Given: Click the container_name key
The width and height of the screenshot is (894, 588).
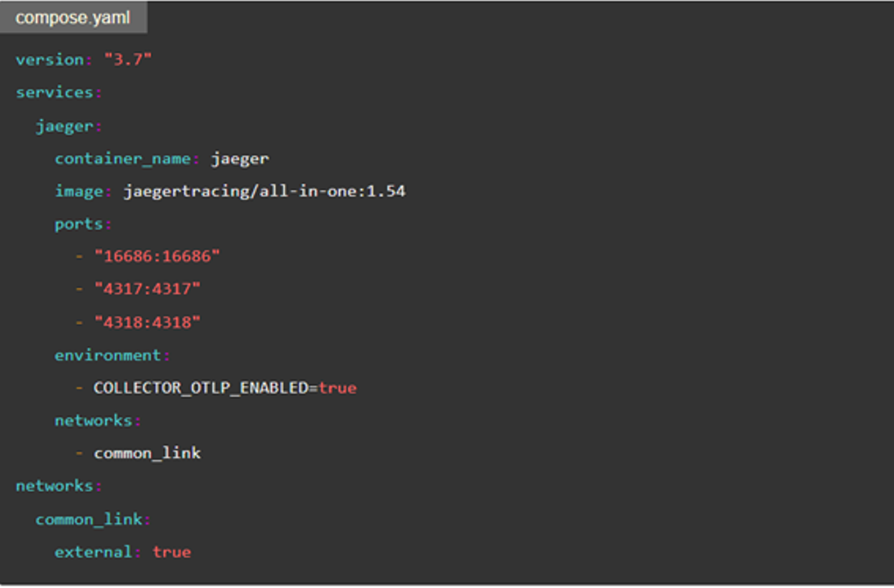Looking at the screenshot, I should coord(123,159).
